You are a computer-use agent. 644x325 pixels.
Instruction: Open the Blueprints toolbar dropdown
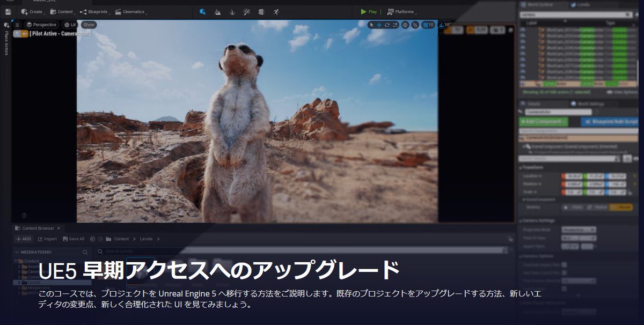(x=94, y=11)
